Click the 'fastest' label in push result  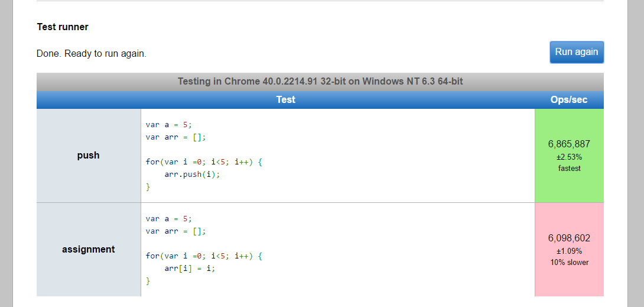tap(569, 169)
